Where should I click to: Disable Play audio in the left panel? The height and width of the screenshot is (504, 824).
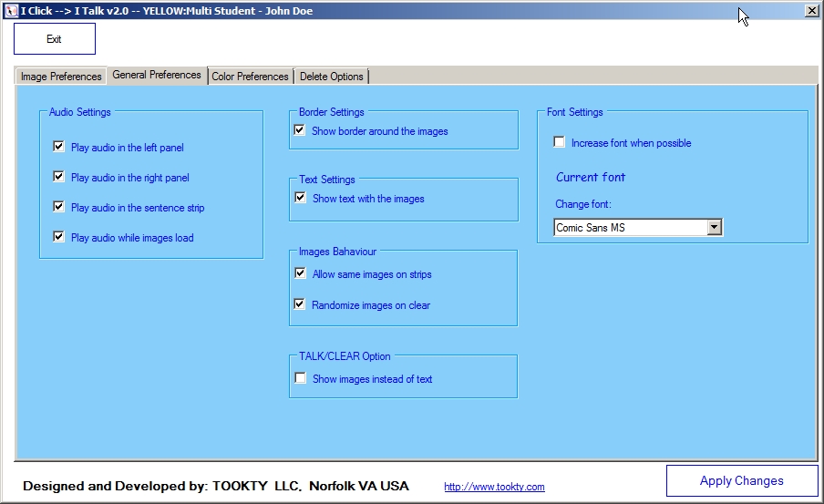[59, 147]
